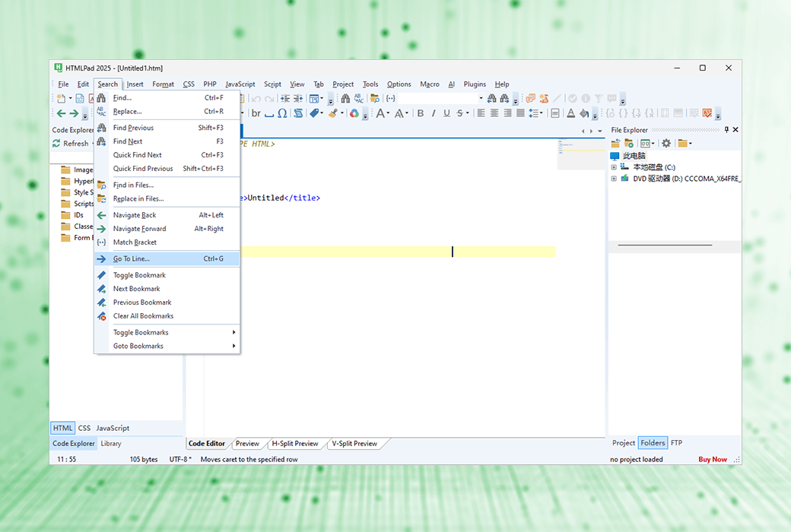This screenshot has width=791, height=532.
Task: Click the script scroll toolbar icon
Action: click(x=299, y=113)
